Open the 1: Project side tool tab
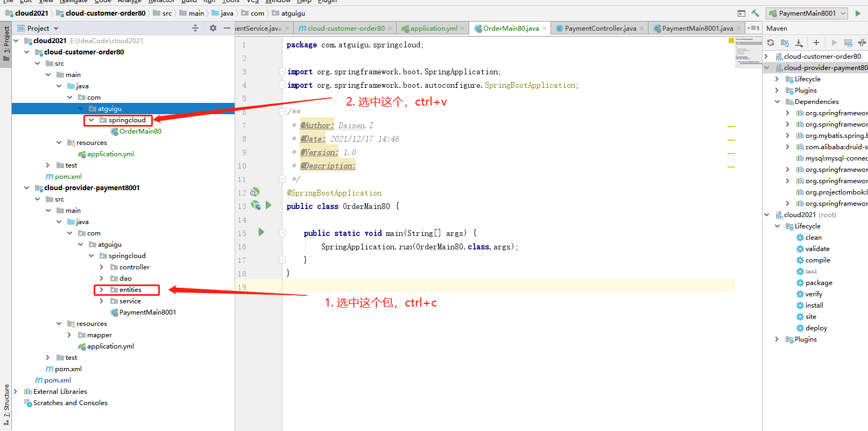 (x=6, y=45)
